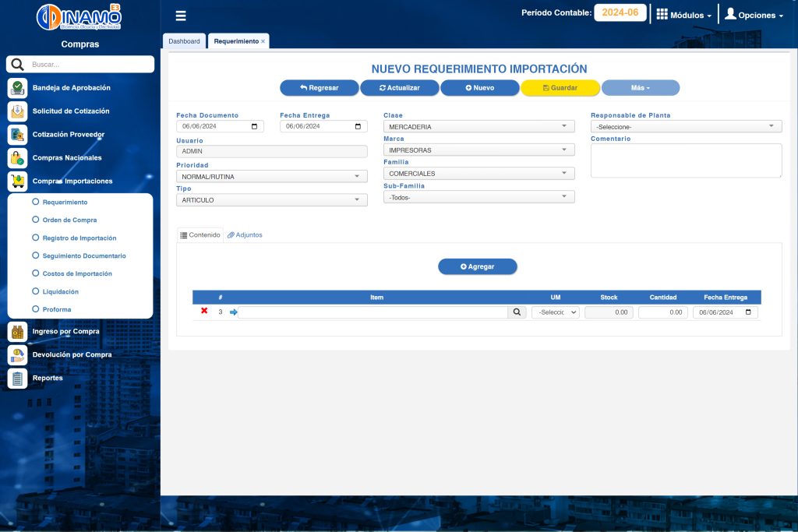Click the hamburger menu icon
Screen dimensions: 798x532
[181, 16]
